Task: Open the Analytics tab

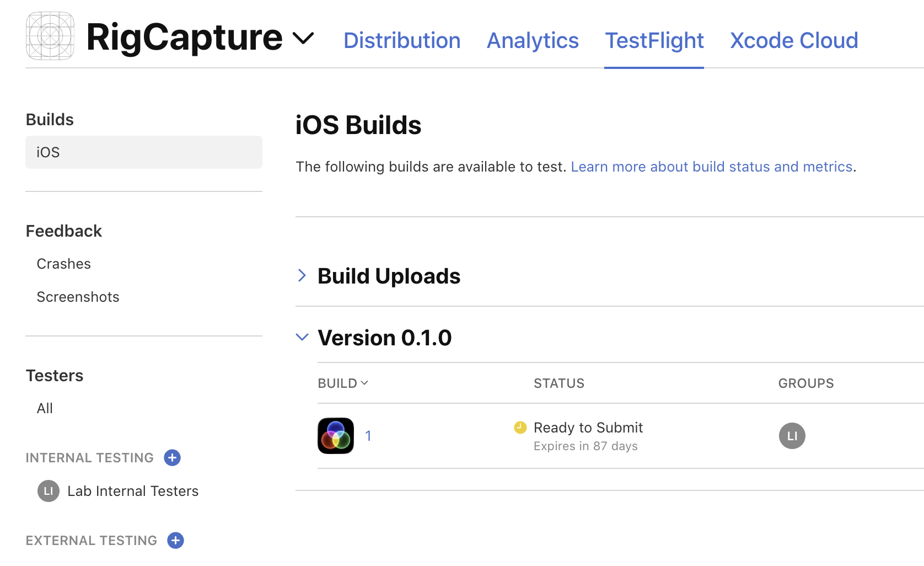Action: (x=533, y=40)
